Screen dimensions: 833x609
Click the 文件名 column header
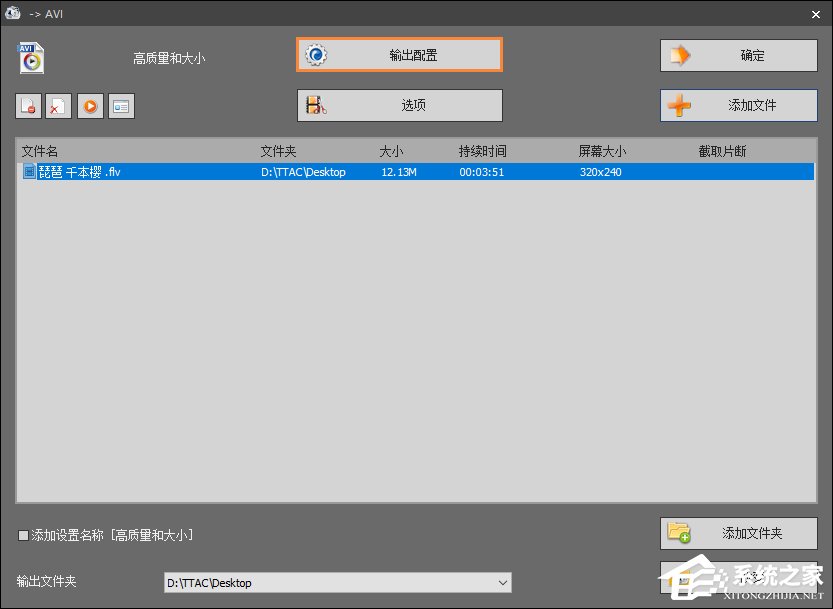(40, 150)
